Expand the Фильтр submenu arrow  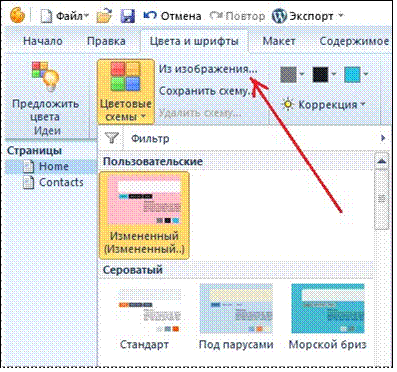(x=383, y=138)
